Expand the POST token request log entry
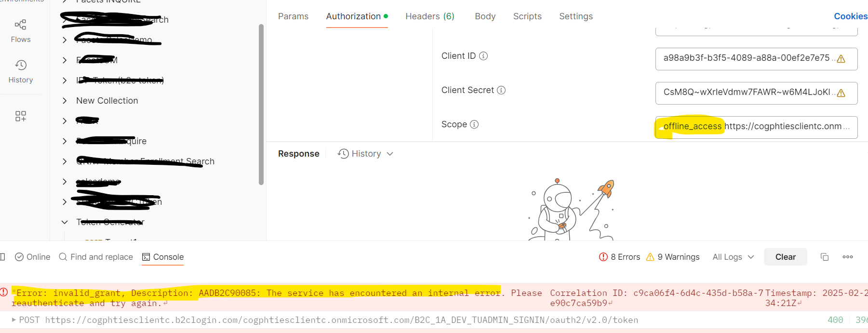This screenshot has width=868, height=333. click(x=14, y=320)
